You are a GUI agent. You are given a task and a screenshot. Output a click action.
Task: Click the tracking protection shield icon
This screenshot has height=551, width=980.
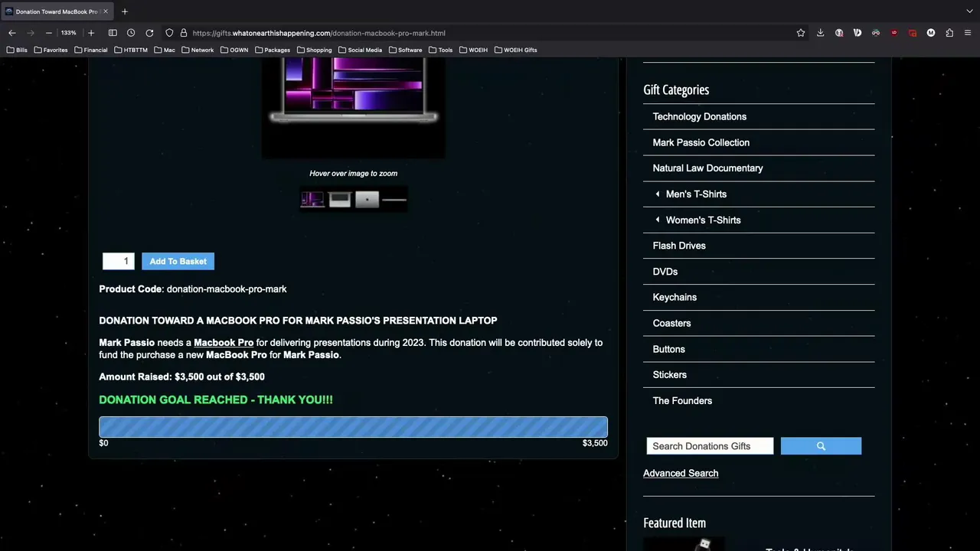point(169,33)
